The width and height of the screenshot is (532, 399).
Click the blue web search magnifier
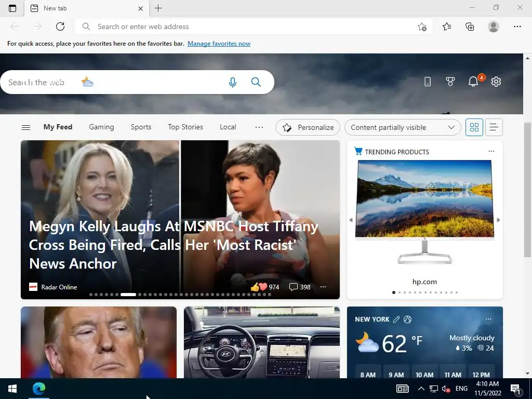click(x=256, y=82)
